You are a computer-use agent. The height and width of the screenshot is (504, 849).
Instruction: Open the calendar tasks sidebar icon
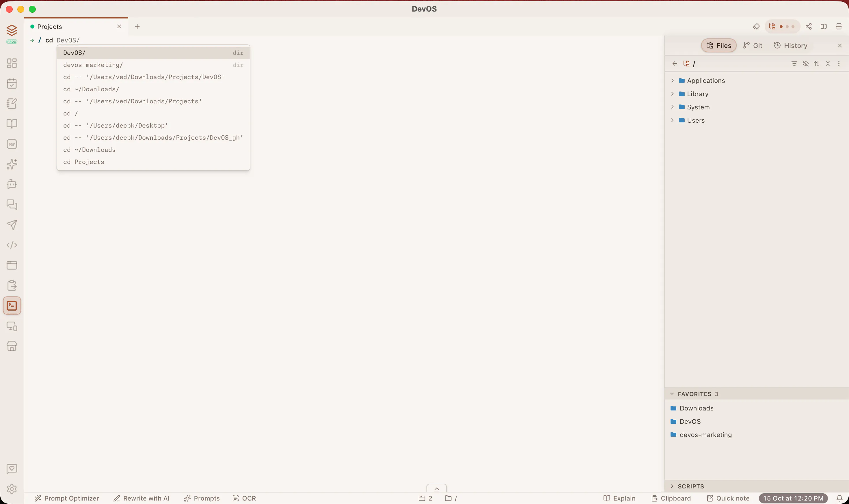coord(12,83)
